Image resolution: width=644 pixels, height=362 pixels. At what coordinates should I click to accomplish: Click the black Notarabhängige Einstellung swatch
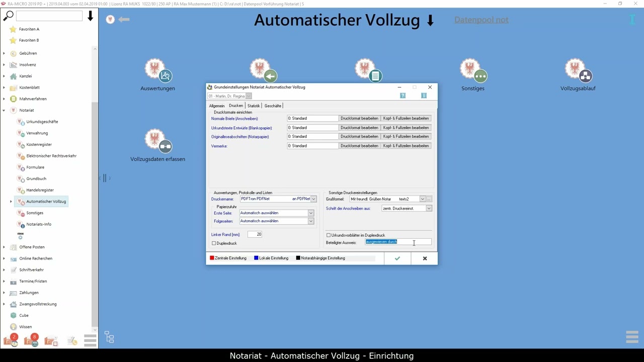pyautogui.click(x=298, y=258)
